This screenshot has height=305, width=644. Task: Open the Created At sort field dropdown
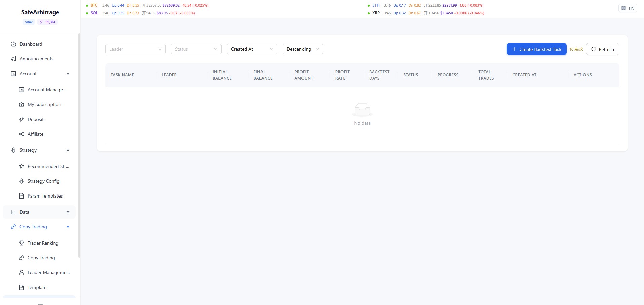(252, 49)
